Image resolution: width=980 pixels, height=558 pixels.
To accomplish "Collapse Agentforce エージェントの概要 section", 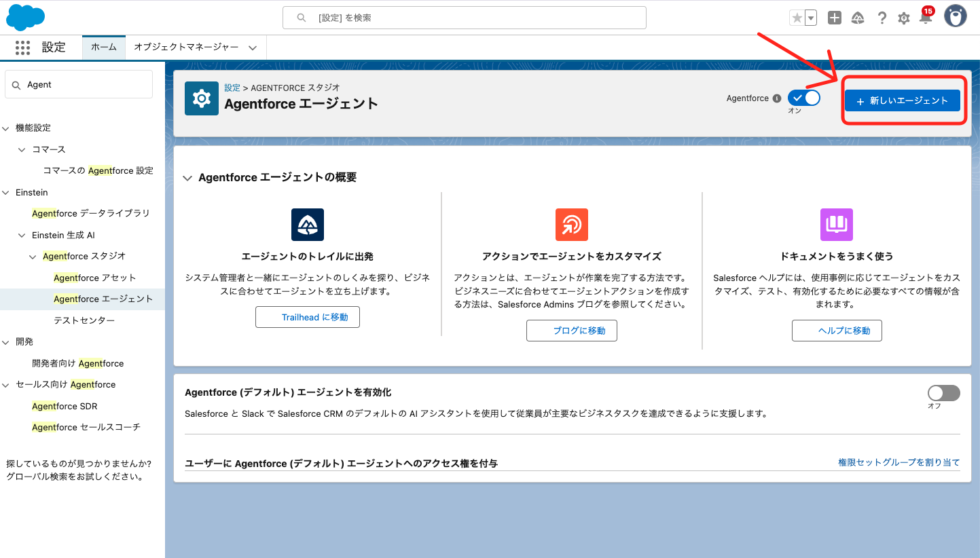I will click(187, 178).
